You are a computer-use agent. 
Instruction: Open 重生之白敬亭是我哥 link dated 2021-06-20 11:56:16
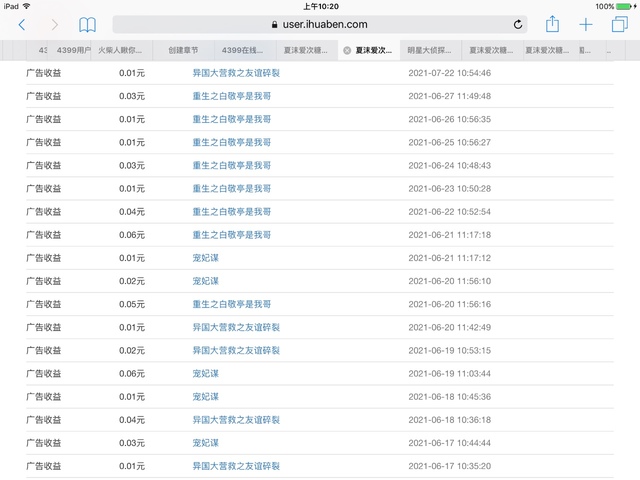click(x=231, y=304)
